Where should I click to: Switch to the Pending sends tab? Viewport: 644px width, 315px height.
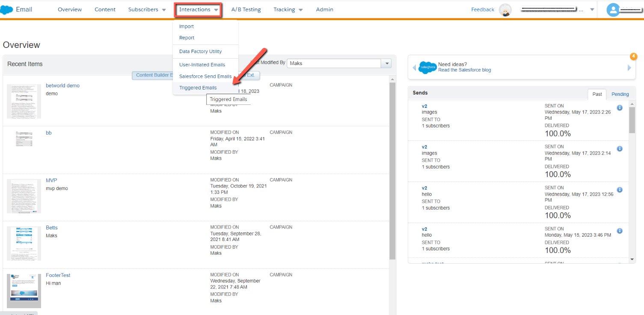click(x=620, y=94)
